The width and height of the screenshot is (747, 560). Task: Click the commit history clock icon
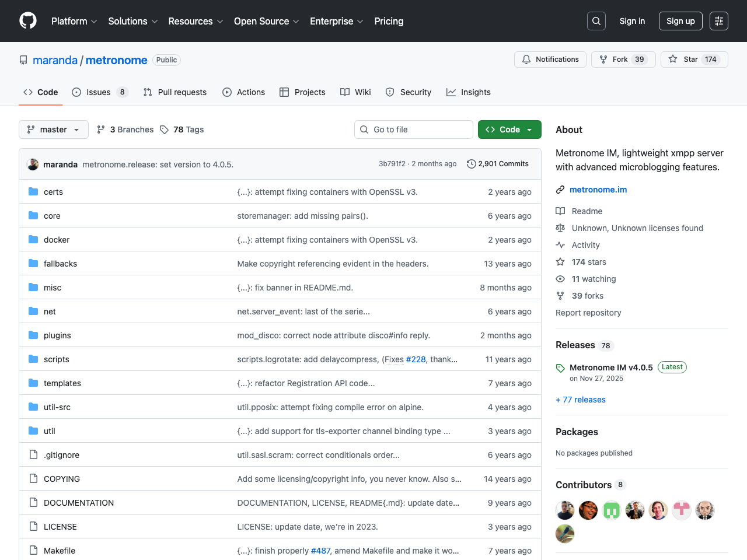click(472, 164)
